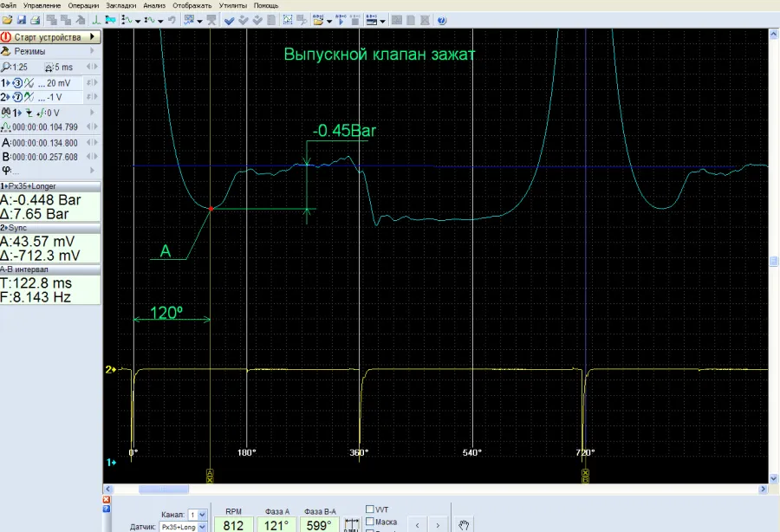Click the Фаза B-A value 599°
Viewport: 780px width, 532px height.
319,525
